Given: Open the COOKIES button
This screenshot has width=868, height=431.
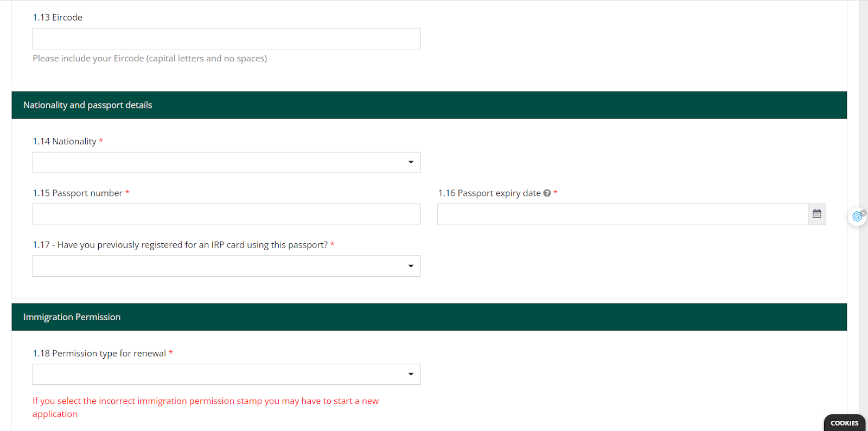Looking at the screenshot, I should [845, 423].
